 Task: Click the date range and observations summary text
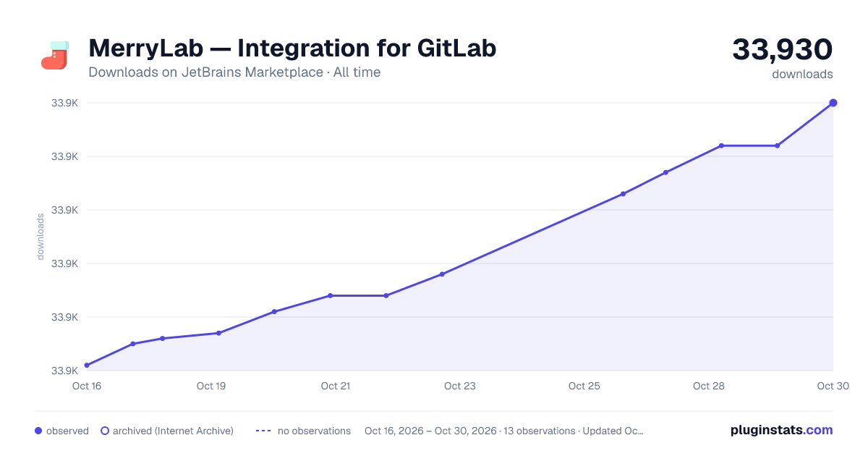(x=504, y=431)
